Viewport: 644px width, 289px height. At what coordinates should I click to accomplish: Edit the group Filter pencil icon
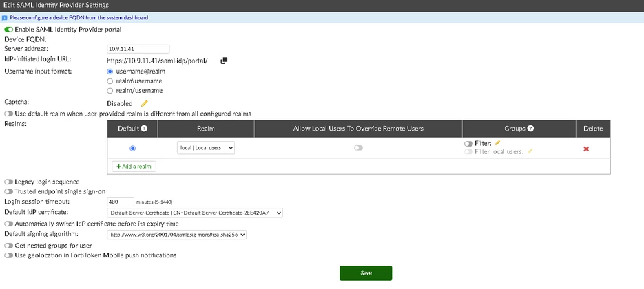[x=498, y=143]
